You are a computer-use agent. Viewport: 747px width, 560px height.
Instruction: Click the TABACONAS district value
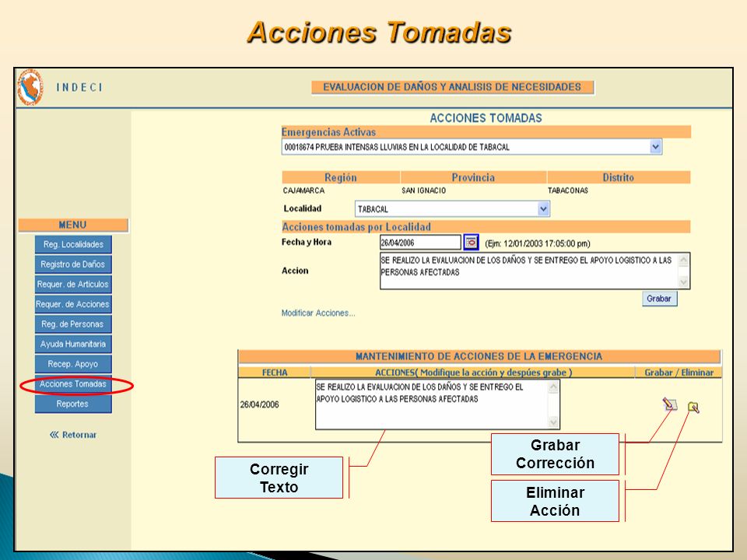pyautogui.click(x=568, y=191)
